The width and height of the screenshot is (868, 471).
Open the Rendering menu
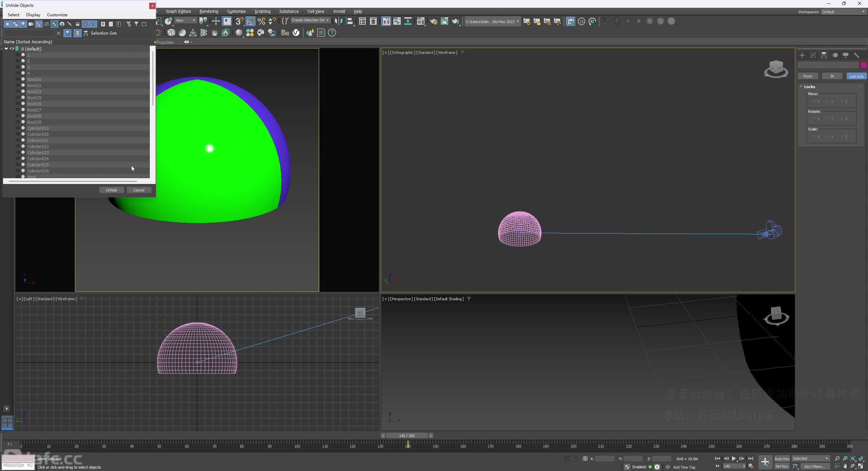(209, 11)
